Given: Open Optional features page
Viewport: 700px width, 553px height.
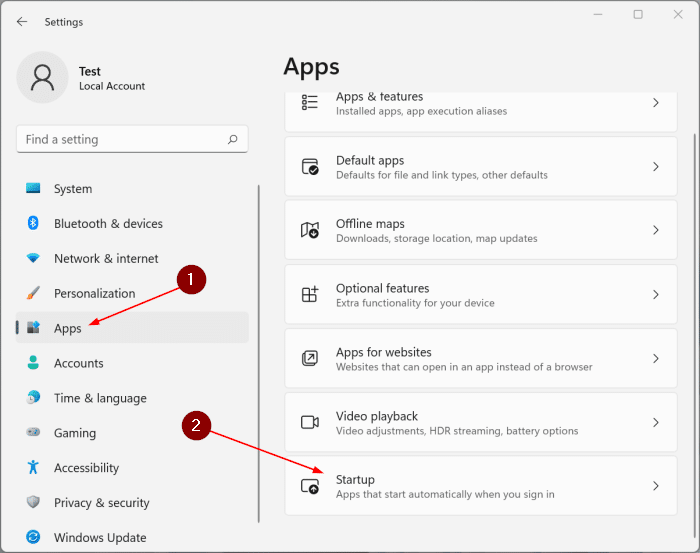Looking at the screenshot, I should click(481, 294).
